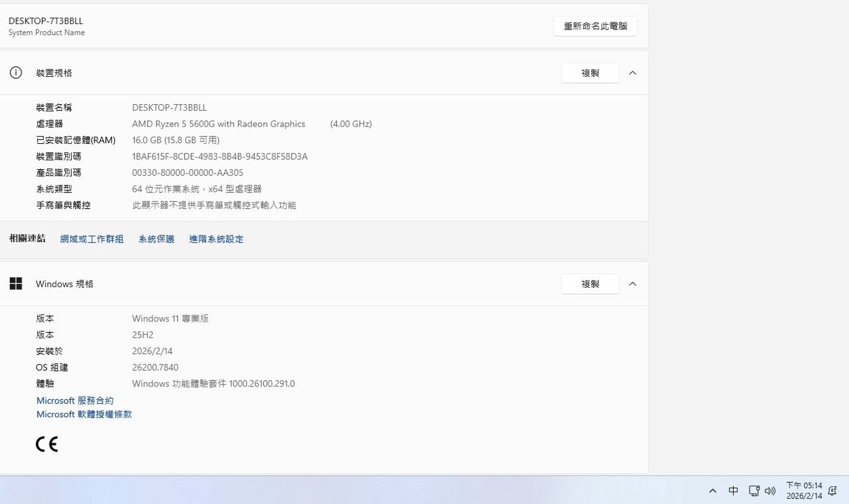The height and width of the screenshot is (504, 849).
Task: Switch the 中 input method indicator
Action: pyautogui.click(x=733, y=491)
